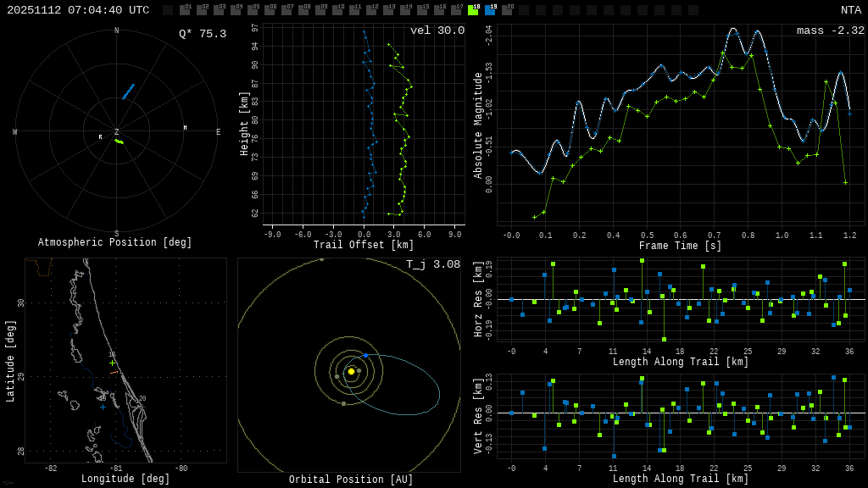Click the Horz Res [km] axis label
Image resolution: width=868 pixels, height=488 pixels.
[477, 299]
